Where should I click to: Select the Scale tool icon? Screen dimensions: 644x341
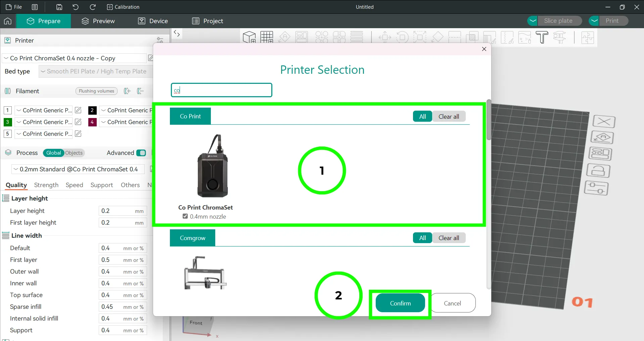pos(420,37)
